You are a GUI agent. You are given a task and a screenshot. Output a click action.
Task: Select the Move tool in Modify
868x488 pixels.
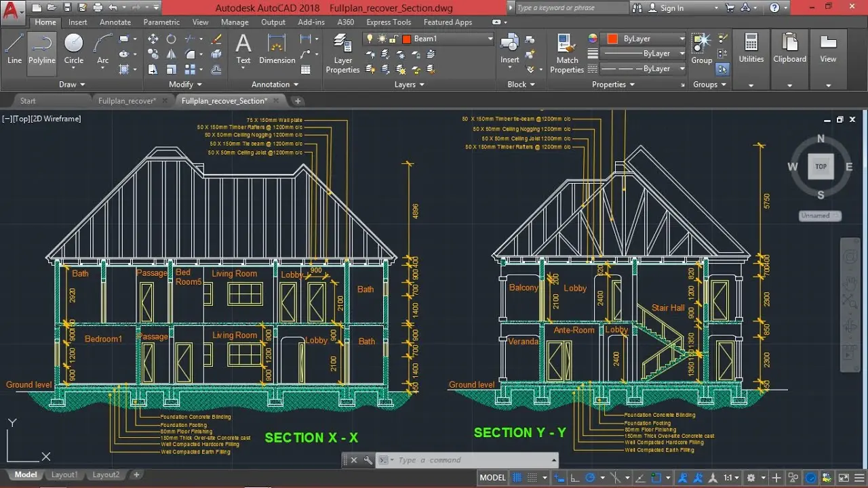[153, 39]
